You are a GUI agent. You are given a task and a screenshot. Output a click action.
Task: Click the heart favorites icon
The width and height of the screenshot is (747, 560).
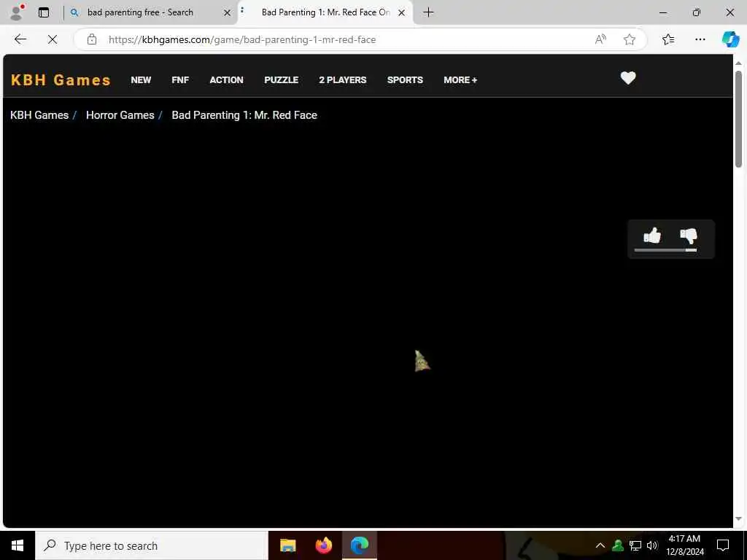point(628,77)
